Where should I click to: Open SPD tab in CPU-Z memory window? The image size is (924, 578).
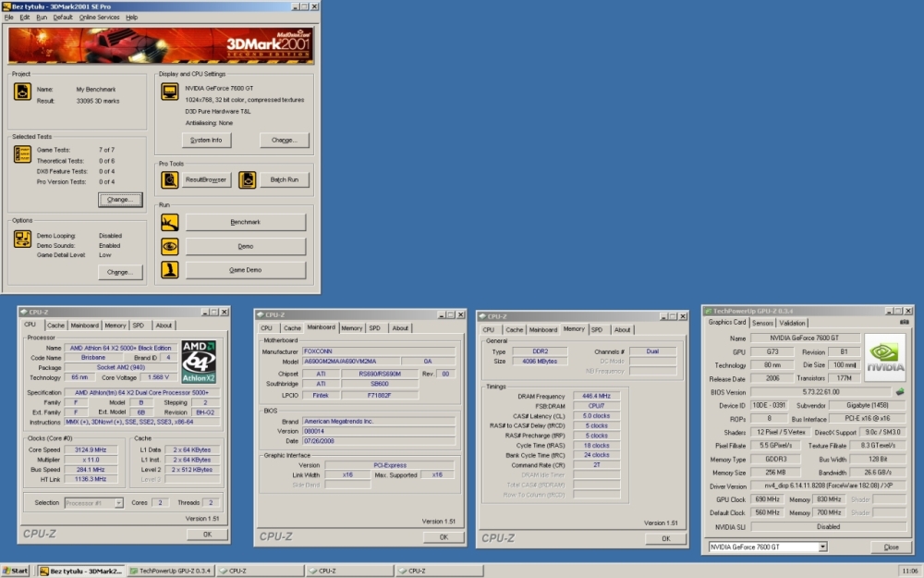[597, 330]
